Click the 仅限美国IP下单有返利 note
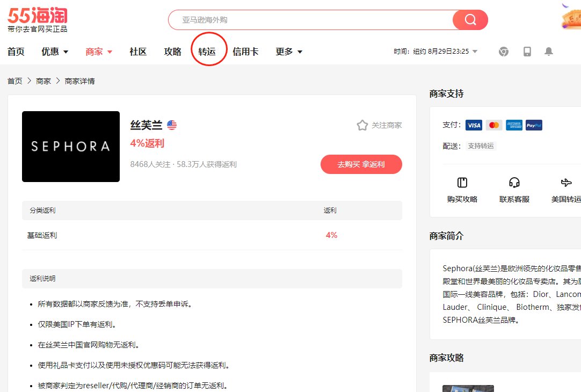The width and height of the screenshot is (581, 392). pos(77,324)
